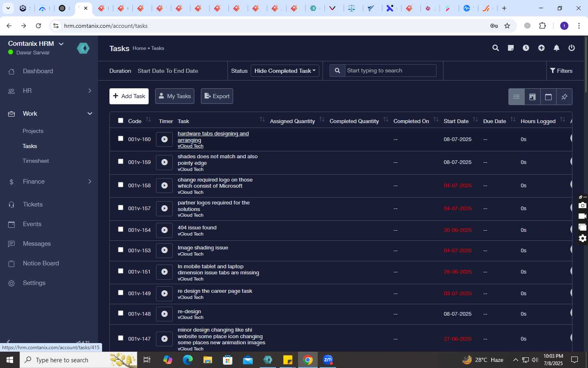This screenshot has height=368, width=588.
Task: Check the box for task 001v-149
Action: [120, 293]
